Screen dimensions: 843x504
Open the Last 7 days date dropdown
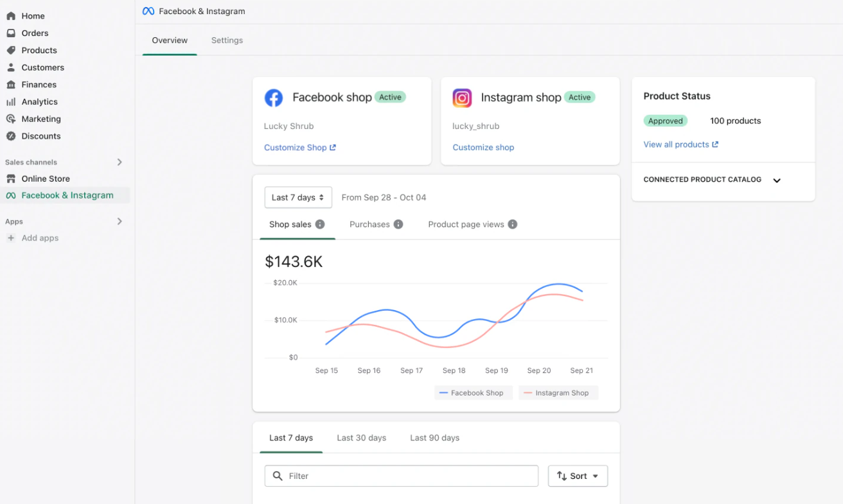tap(298, 198)
